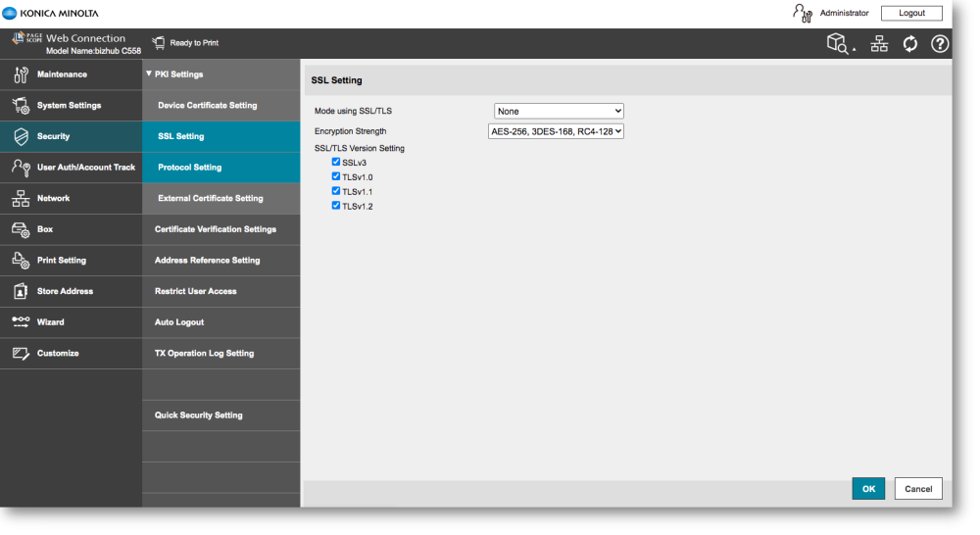Click the Administrator user icon
The width and height of the screenshot is (980, 535).
(x=803, y=13)
